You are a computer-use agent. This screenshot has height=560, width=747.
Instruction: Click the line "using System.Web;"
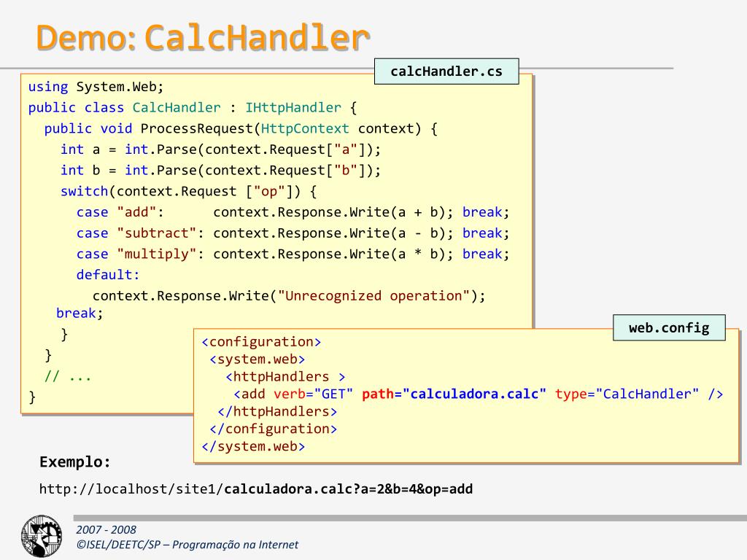pos(96,87)
